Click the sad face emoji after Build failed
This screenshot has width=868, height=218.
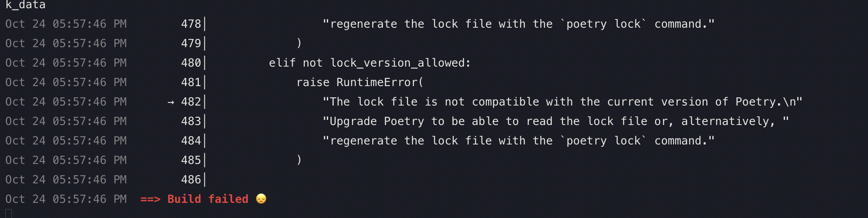pyautogui.click(x=261, y=199)
